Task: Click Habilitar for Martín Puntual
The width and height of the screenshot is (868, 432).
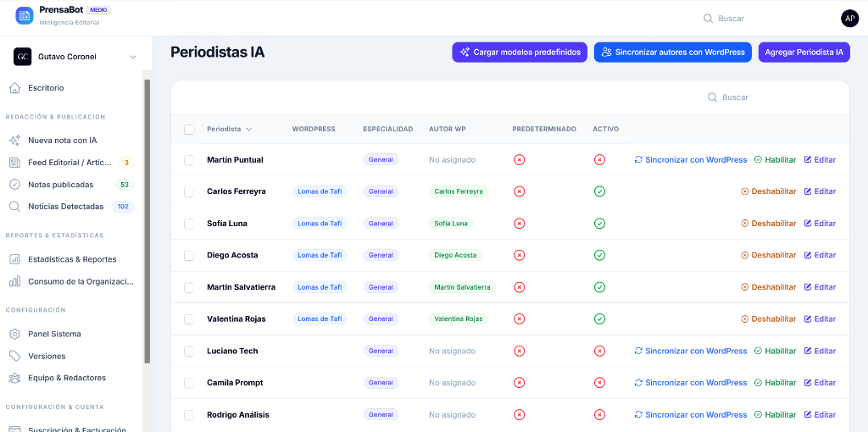Action: tap(775, 160)
